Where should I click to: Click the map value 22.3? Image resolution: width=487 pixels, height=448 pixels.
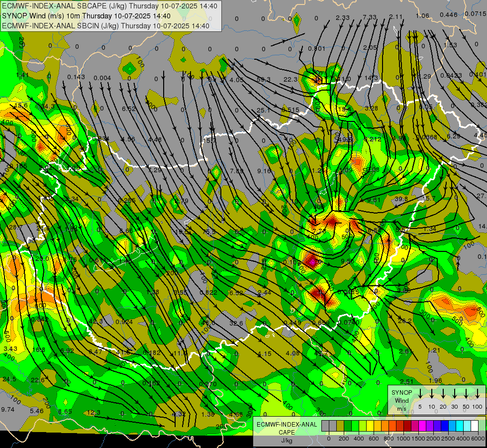click(291, 80)
